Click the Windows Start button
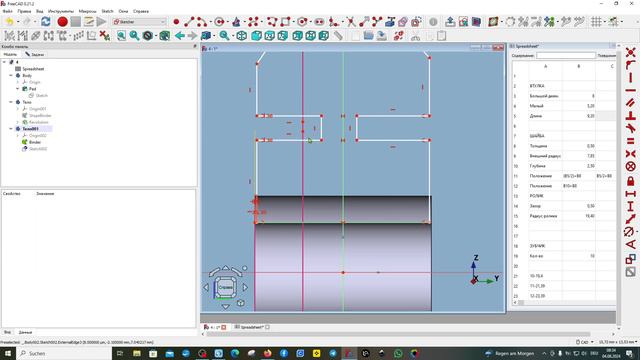Screen dimensions: 640x360 pos(7,353)
